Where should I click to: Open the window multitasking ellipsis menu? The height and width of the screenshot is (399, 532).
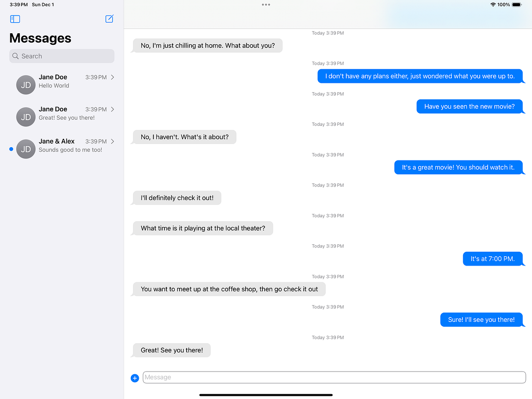pos(266,4)
